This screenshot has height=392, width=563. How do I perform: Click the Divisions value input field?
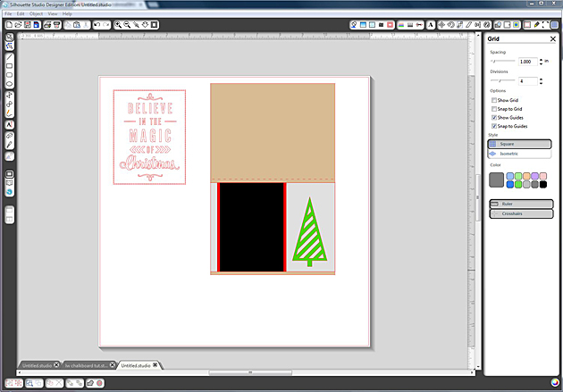528,81
